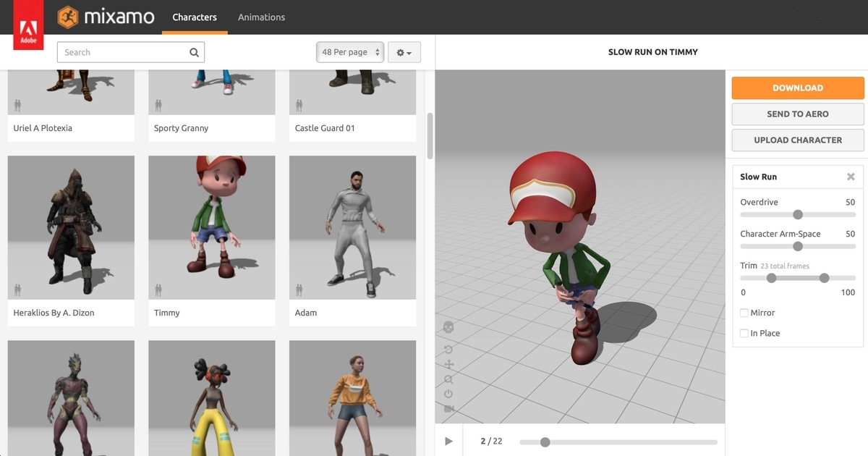This screenshot has width=868, height=456.
Task: Click rig icon on Castle Guard 01 thumbnail
Action: pyautogui.click(x=299, y=106)
